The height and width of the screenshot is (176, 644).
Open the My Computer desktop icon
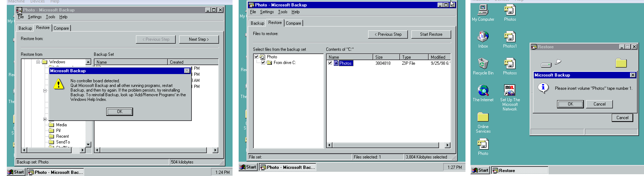coord(483,10)
